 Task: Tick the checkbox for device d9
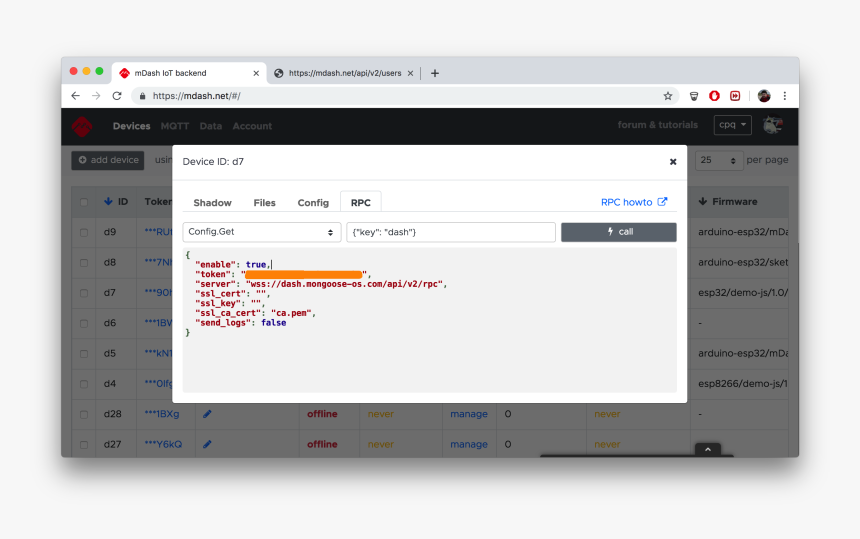point(84,232)
